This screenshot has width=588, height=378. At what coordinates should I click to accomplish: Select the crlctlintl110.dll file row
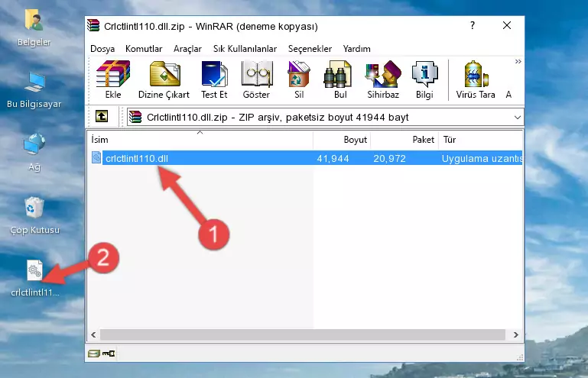307,158
